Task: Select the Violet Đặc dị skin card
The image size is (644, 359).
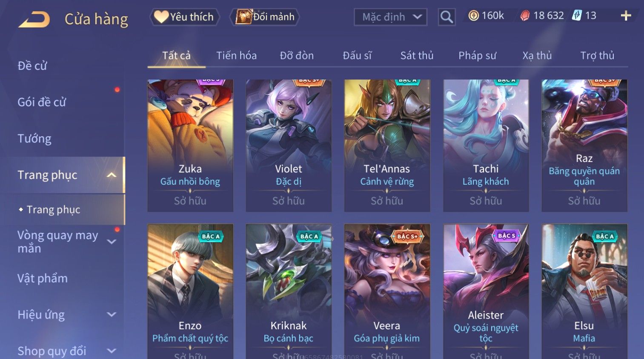Action: pos(289,145)
